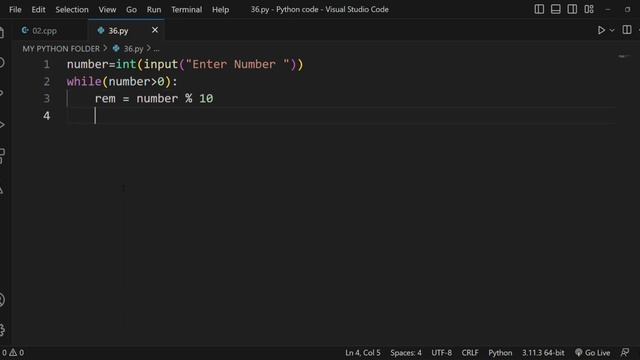Screen dimensions: 640x360
Task: Minimize the VS Code window
Action: tap(608, 9)
